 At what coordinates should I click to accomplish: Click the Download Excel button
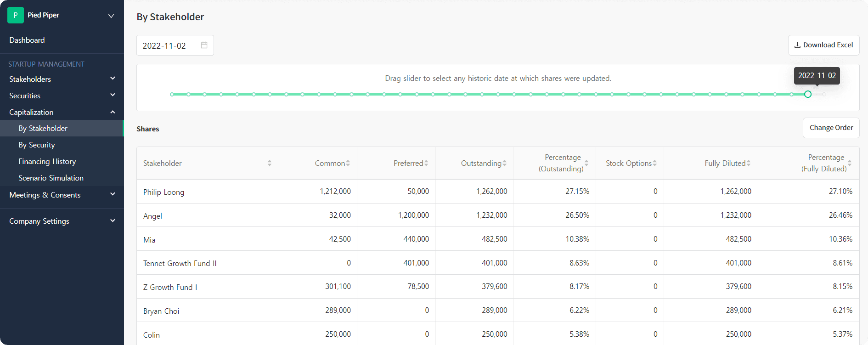(823, 45)
